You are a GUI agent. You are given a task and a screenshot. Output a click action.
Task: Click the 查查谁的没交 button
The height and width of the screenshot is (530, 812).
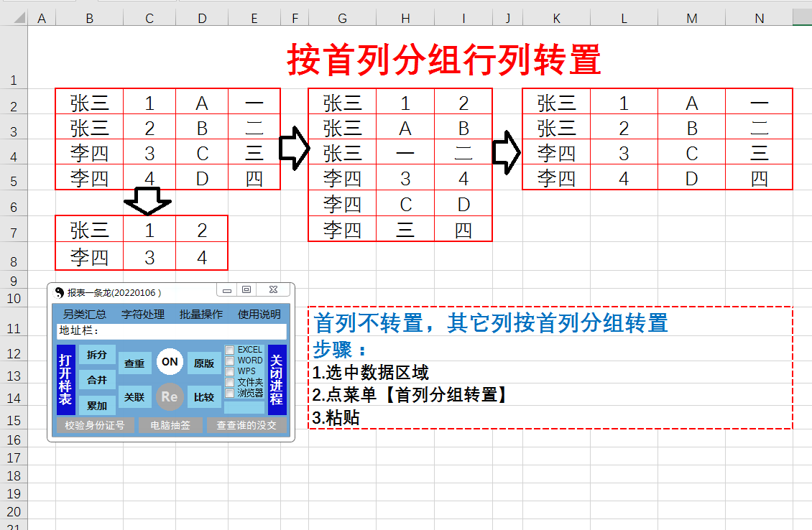point(246,425)
